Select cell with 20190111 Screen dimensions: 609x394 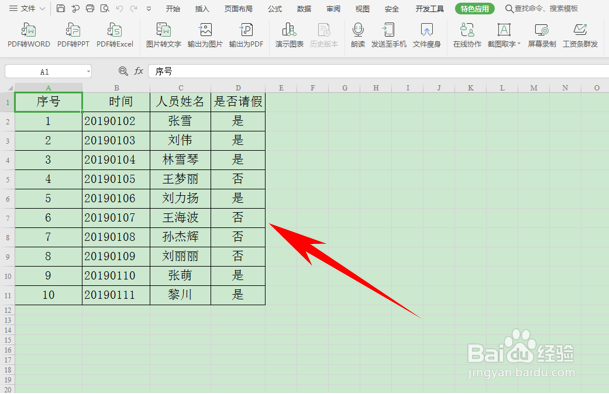point(116,295)
